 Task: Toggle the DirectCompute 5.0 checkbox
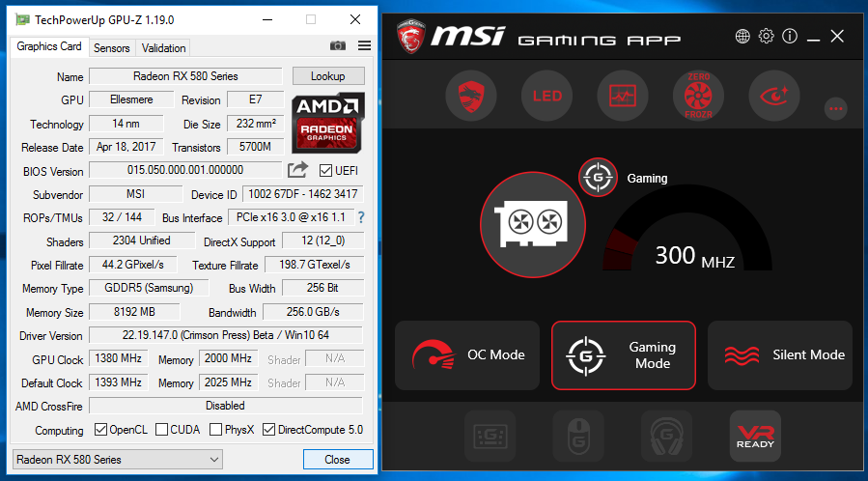268,430
